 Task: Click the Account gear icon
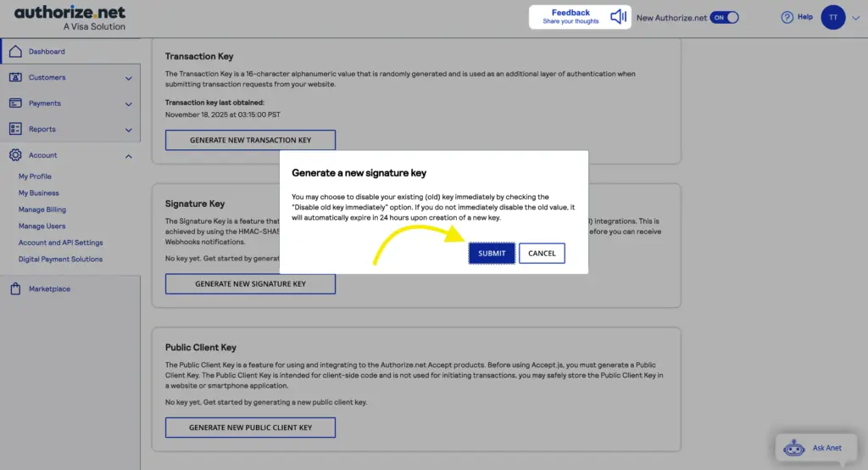15,155
